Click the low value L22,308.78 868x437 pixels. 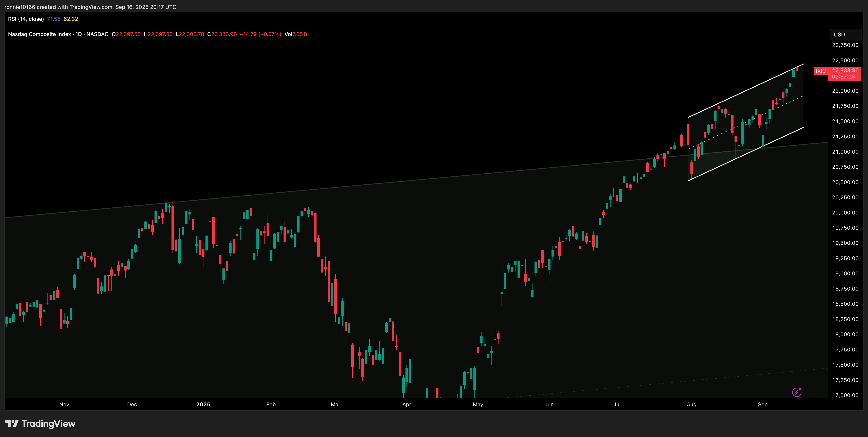coord(190,34)
